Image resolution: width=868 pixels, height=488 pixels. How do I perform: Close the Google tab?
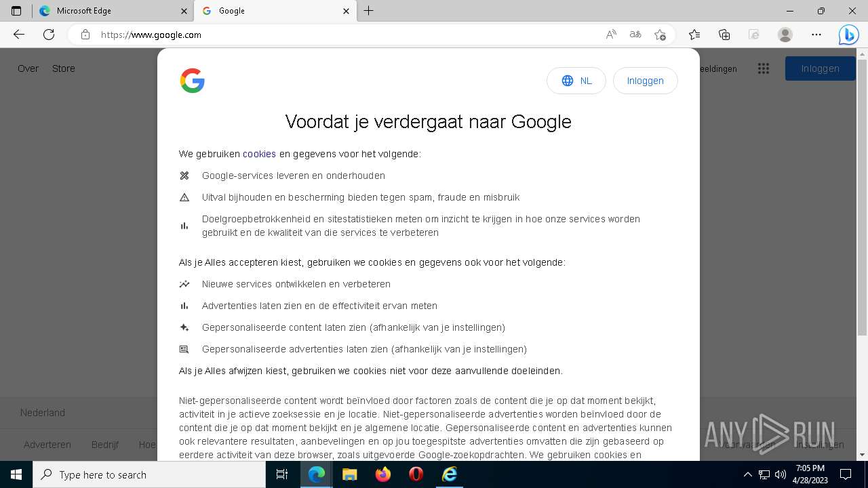[347, 11]
